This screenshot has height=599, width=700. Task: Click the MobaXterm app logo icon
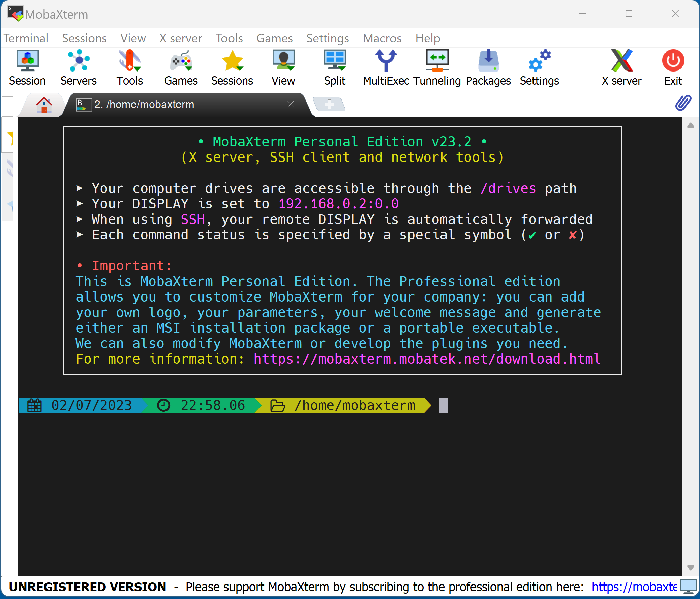coord(16,14)
